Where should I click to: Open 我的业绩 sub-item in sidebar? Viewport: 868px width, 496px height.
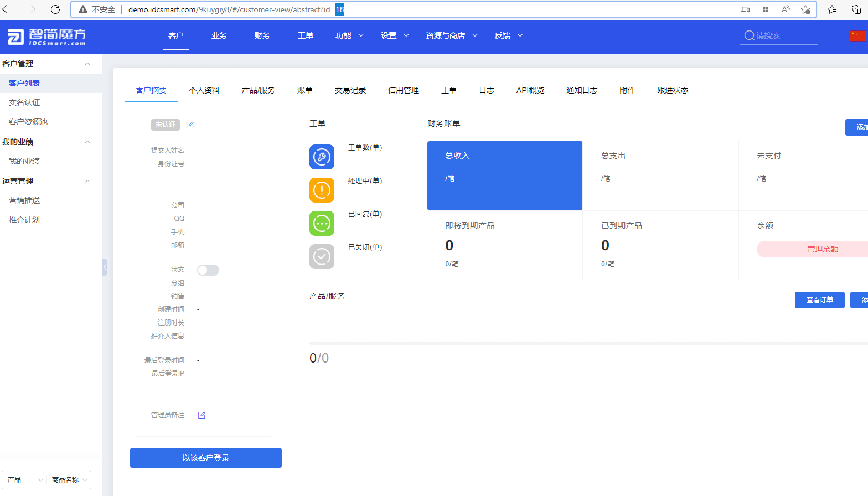tap(24, 161)
